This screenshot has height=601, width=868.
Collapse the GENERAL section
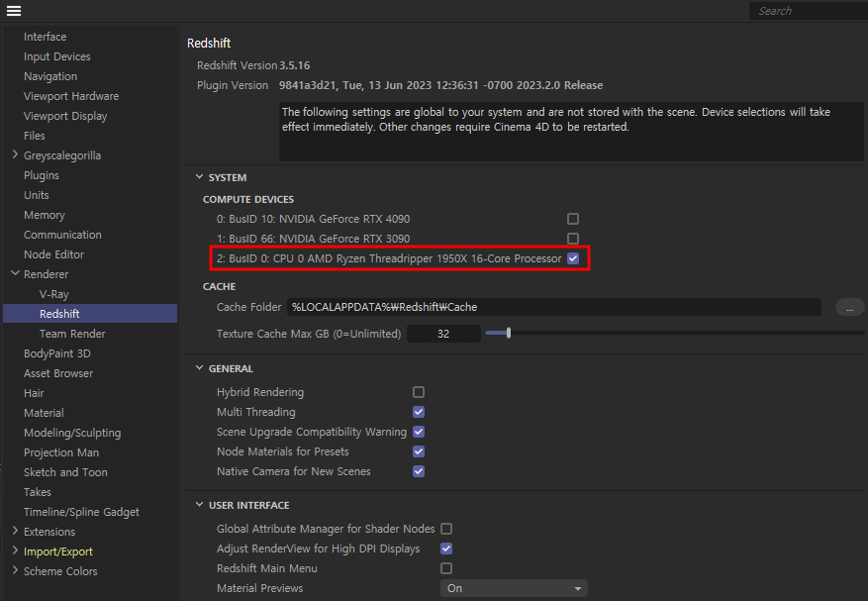(199, 368)
